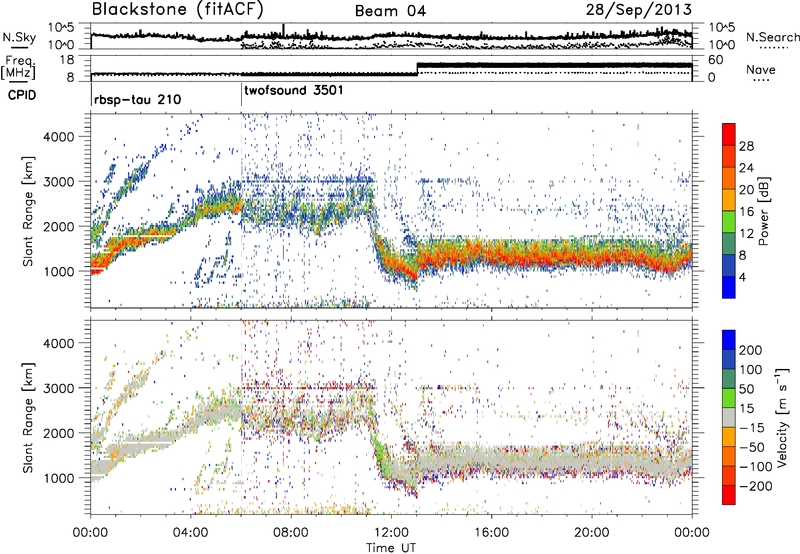
Task: Select the 'N.Sky' legend label
Action: click(19, 37)
